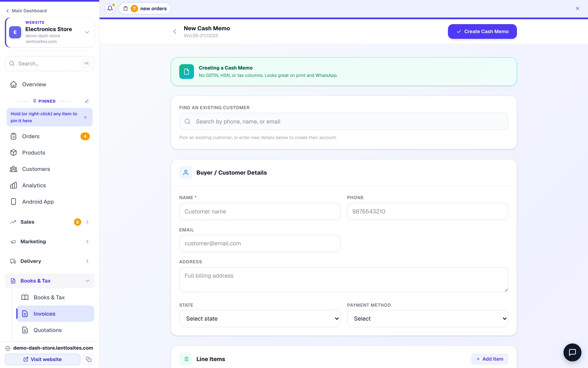Click the Add Item button
Viewport: 588px width, 368px height.
point(489,359)
